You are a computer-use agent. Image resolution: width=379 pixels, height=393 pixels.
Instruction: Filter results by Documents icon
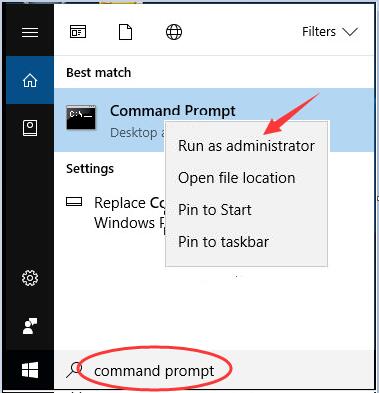coord(125,32)
